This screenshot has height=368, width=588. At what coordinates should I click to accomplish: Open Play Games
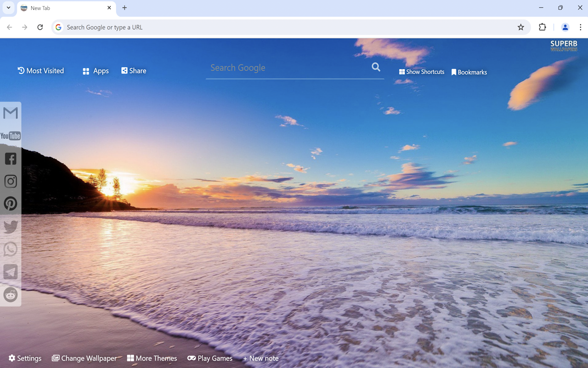point(210,358)
